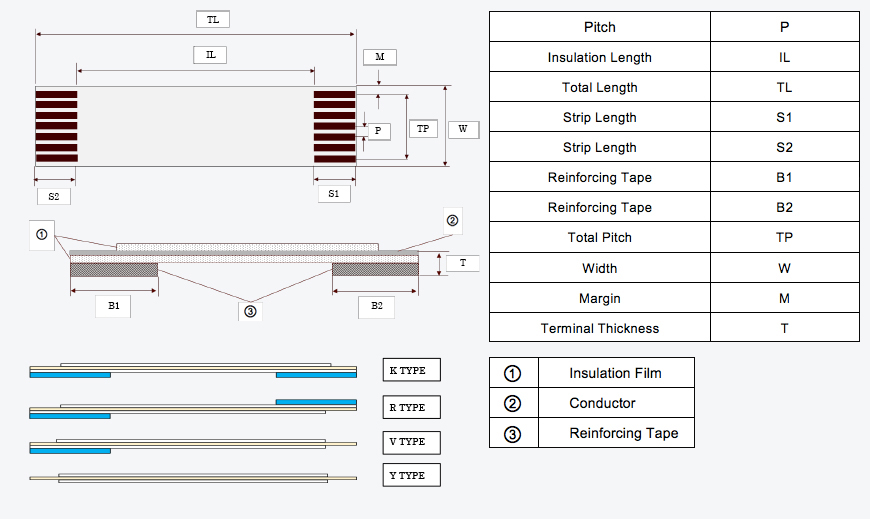Screen dimensions: 870x519
Task: Click the V TYPE label box
Action: pos(411,441)
